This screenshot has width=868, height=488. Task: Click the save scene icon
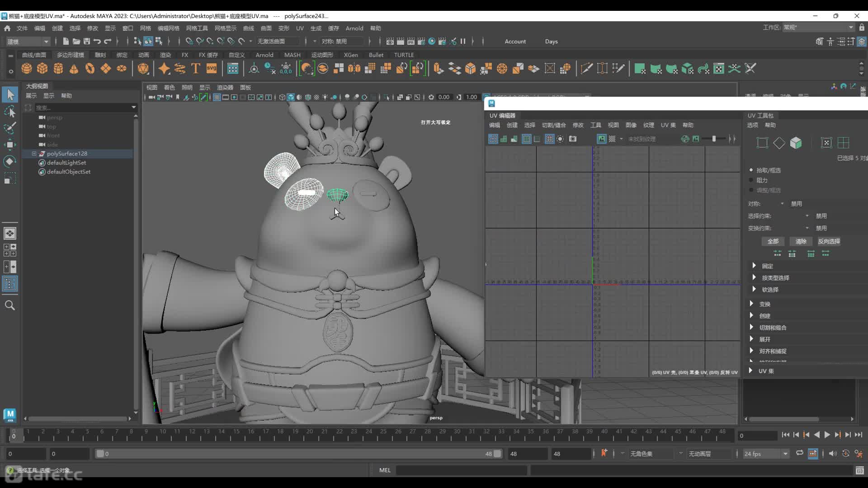[x=87, y=41]
